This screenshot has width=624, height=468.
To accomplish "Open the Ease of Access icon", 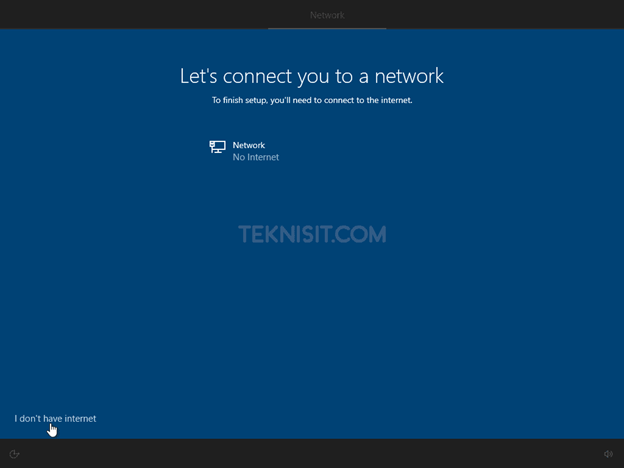I will tap(14, 454).
